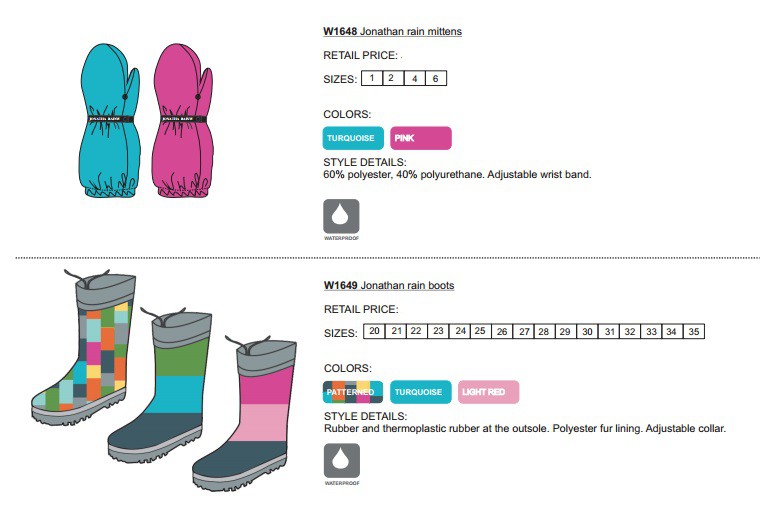The image size is (778, 514).
Task: Pick boot size 27
Action: (x=523, y=331)
